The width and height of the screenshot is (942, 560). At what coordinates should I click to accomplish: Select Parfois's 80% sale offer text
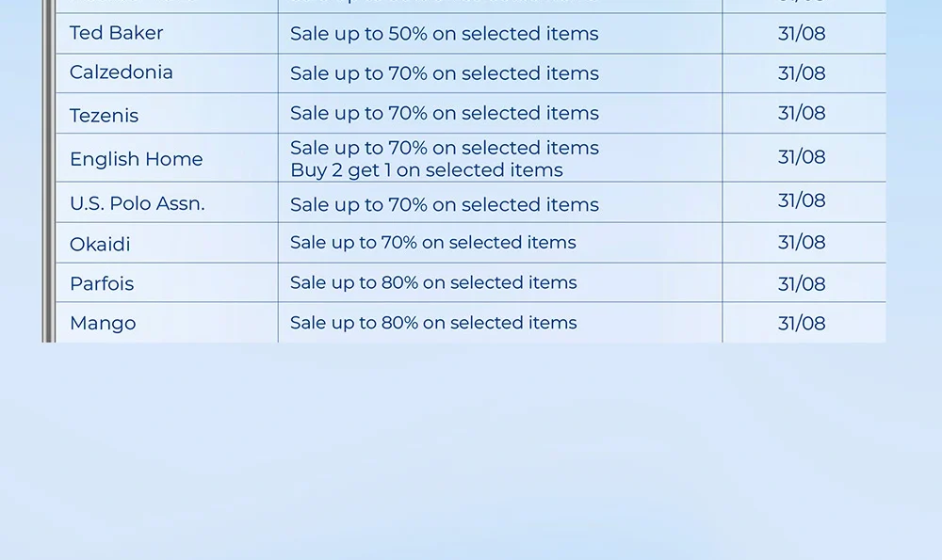point(433,282)
